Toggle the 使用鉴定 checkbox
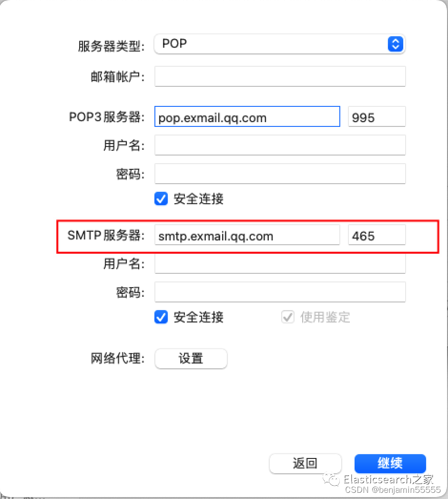 click(x=288, y=317)
